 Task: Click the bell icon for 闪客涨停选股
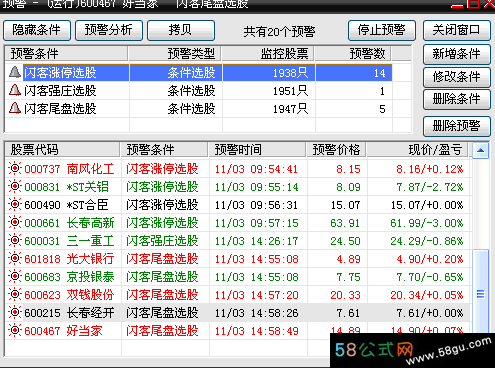[15, 72]
